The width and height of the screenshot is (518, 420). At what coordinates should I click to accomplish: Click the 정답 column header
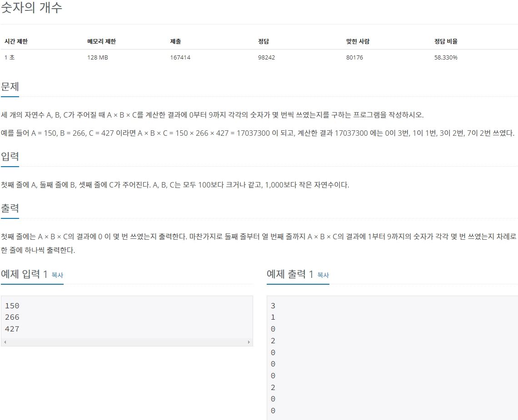pos(263,41)
